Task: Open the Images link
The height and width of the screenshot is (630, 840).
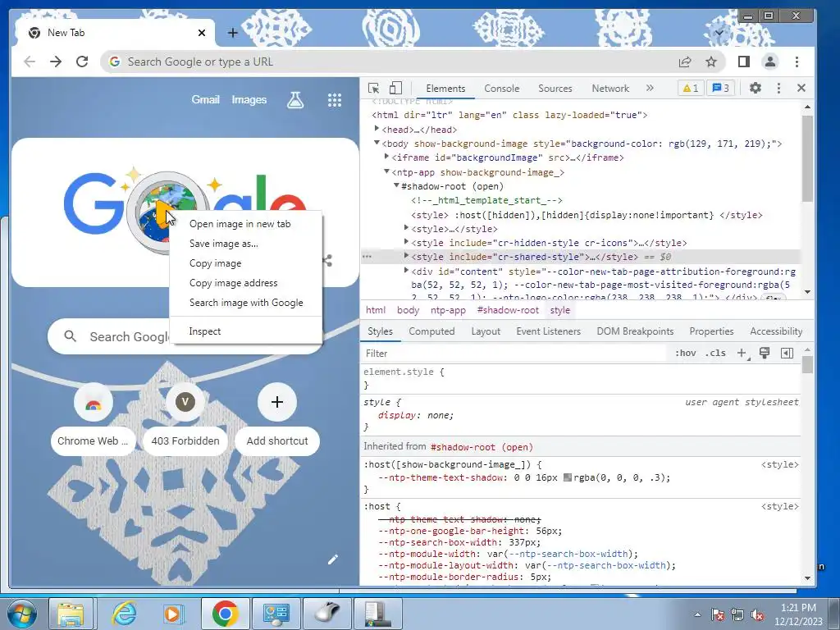Action: [x=249, y=99]
